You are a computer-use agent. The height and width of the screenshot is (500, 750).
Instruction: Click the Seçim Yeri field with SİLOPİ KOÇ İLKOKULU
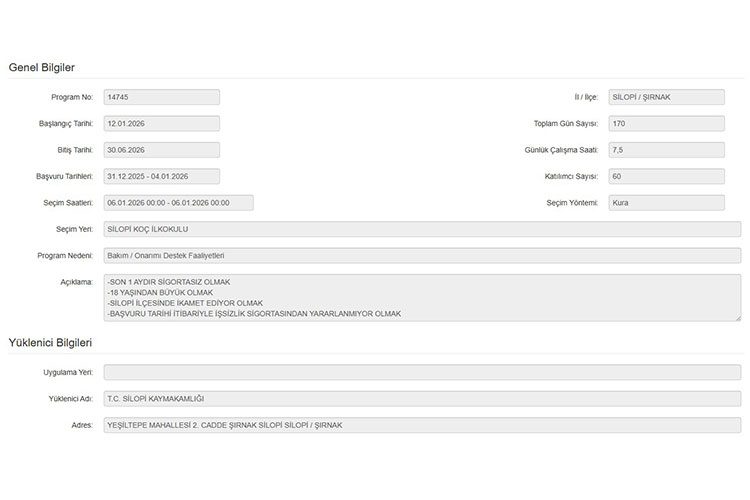[421, 229]
